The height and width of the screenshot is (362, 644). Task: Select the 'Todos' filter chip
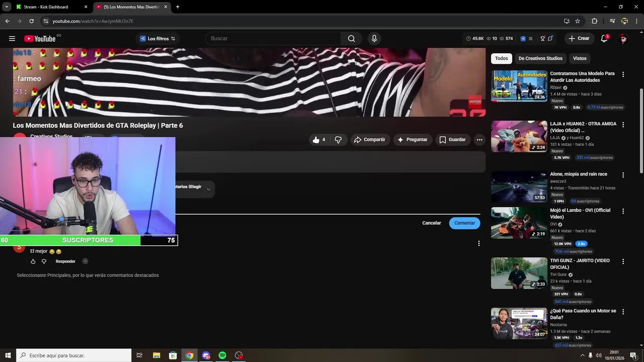point(502,58)
